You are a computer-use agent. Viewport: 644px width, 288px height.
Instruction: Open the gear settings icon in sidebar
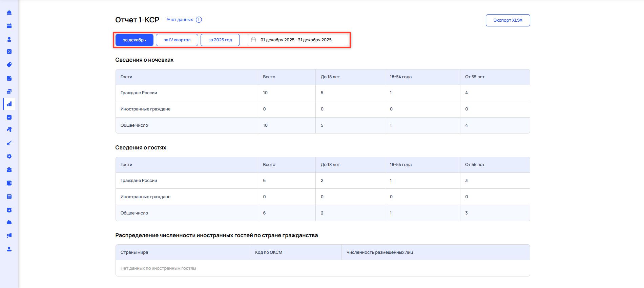click(x=9, y=157)
